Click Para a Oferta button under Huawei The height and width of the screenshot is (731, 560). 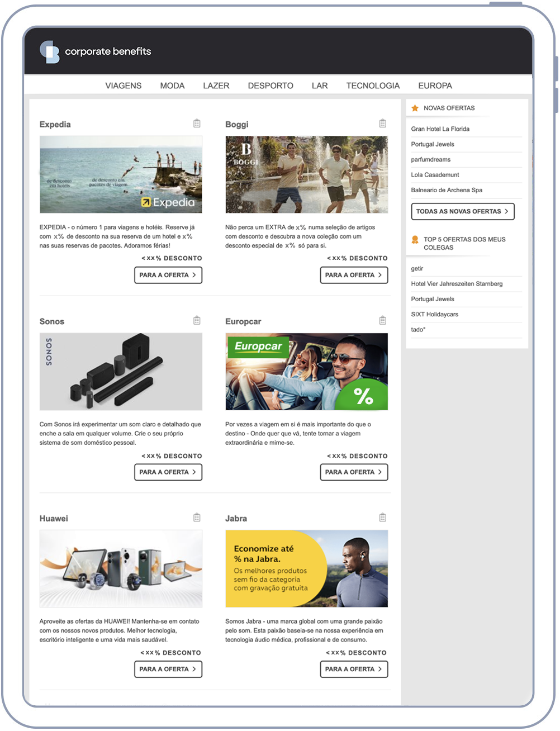coord(168,669)
